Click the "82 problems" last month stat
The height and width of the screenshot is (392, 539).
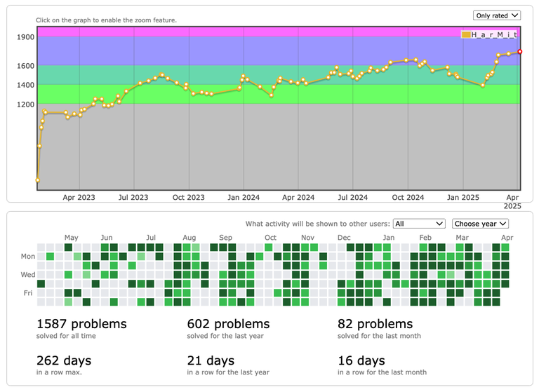click(x=375, y=324)
